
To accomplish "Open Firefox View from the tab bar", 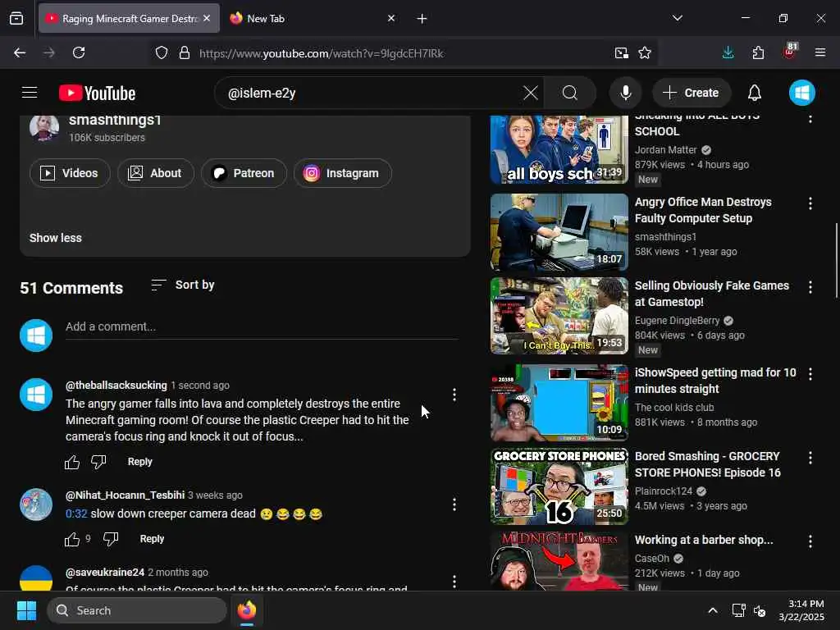I will (16, 18).
